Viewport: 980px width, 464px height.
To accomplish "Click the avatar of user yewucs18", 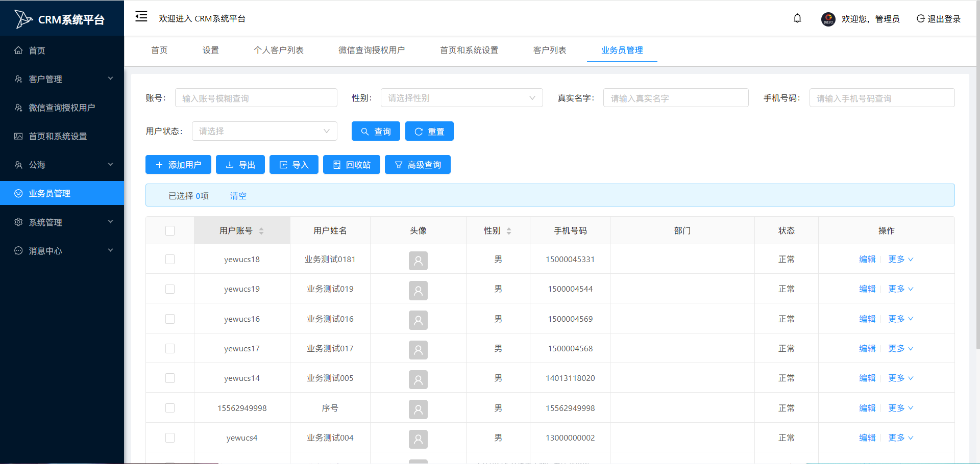I will tap(418, 261).
